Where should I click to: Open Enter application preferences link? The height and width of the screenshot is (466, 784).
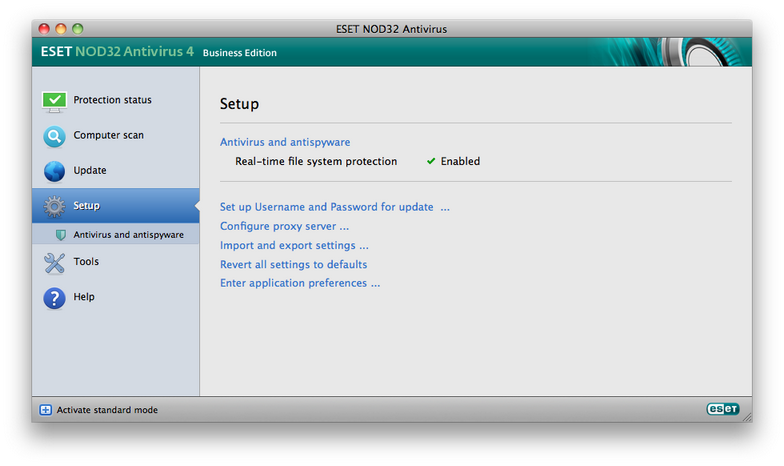[300, 284]
